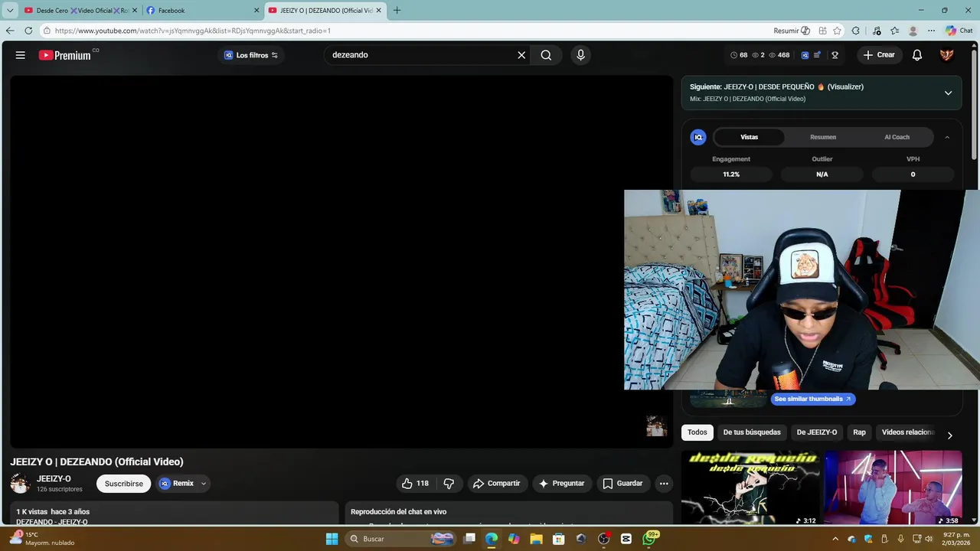
Task: Click the black video player area
Action: (341, 262)
